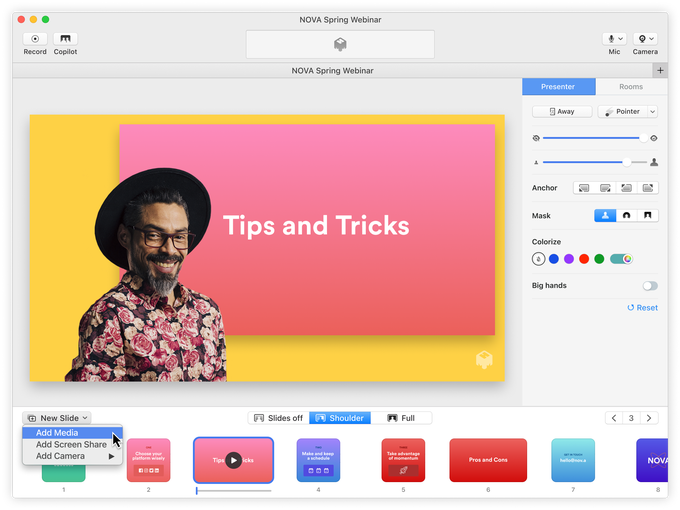Image resolution: width=680 pixels, height=510 pixels.
Task: Open the Camera dropdown
Action: coord(645,39)
